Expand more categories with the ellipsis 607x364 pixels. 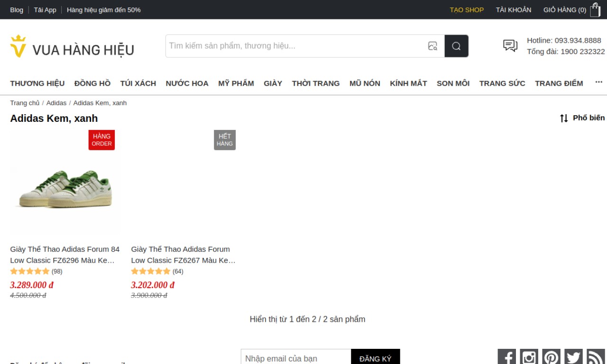click(x=599, y=82)
